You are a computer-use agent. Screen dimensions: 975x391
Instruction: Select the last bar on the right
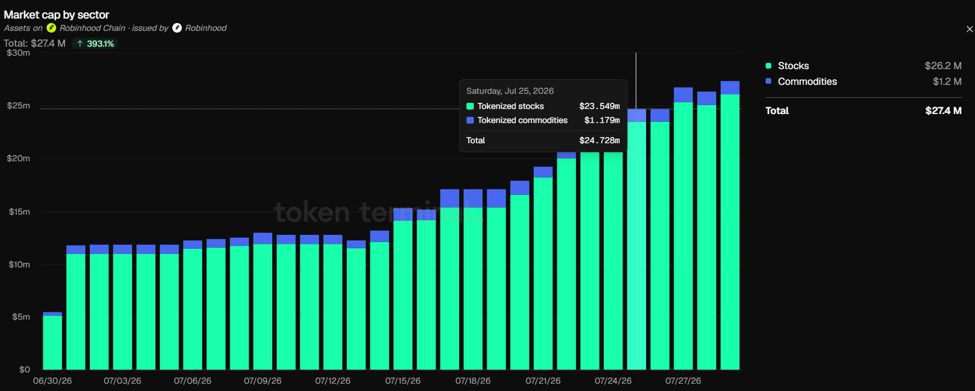[x=730, y=226]
